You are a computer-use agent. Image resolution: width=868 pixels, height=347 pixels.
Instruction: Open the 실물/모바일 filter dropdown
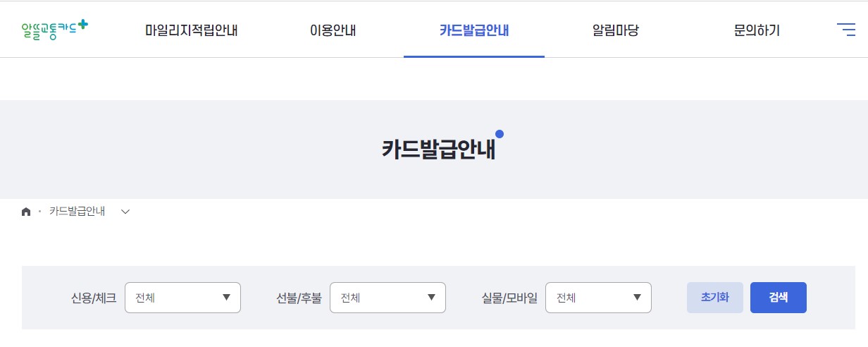point(598,298)
